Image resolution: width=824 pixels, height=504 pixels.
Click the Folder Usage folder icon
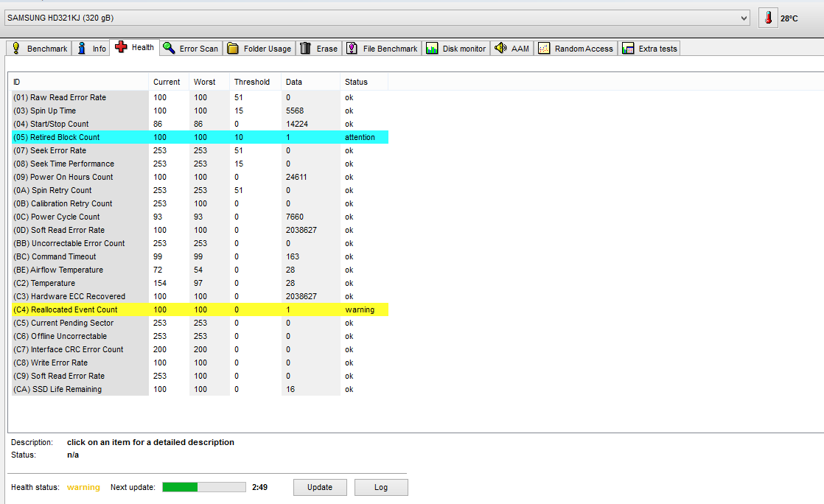point(233,49)
